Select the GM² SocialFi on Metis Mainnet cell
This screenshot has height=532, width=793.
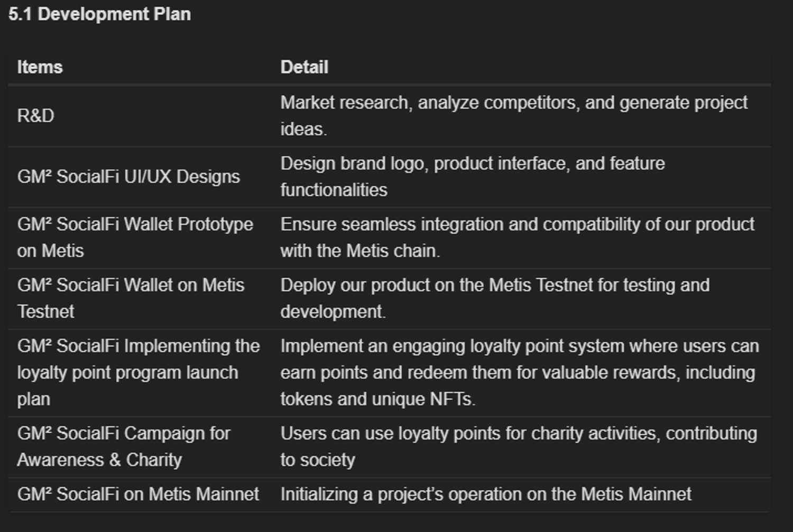138,494
